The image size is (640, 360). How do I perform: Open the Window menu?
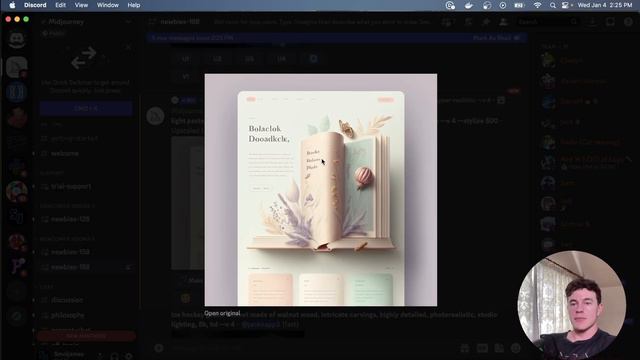[x=108, y=5]
